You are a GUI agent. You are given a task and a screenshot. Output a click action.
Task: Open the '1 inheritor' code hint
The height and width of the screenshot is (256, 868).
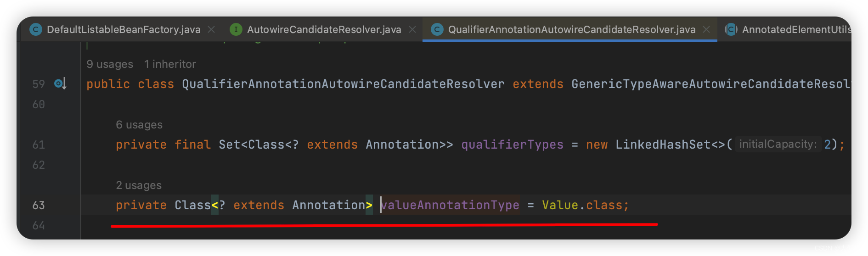[170, 64]
